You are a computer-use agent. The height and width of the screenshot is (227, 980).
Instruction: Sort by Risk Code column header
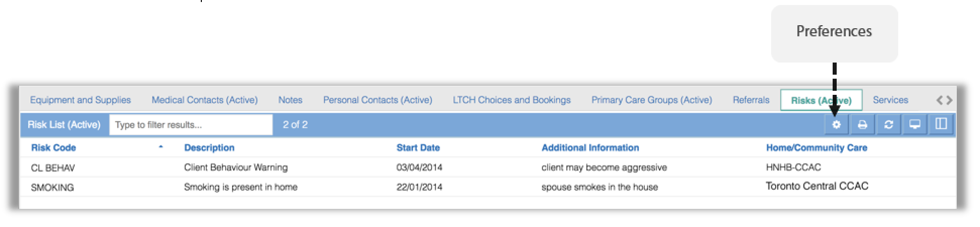point(53,148)
